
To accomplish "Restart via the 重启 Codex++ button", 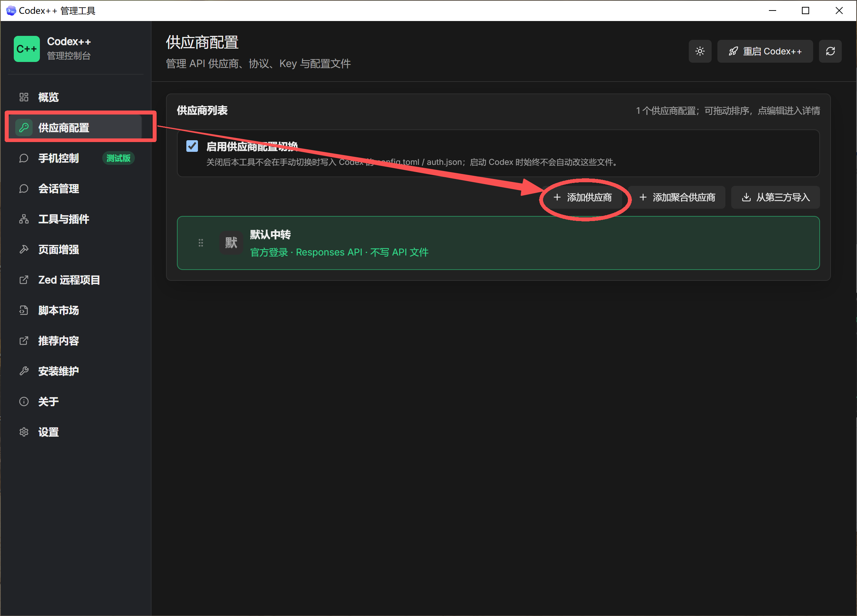I will pyautogui.click(x=765, y=51).
